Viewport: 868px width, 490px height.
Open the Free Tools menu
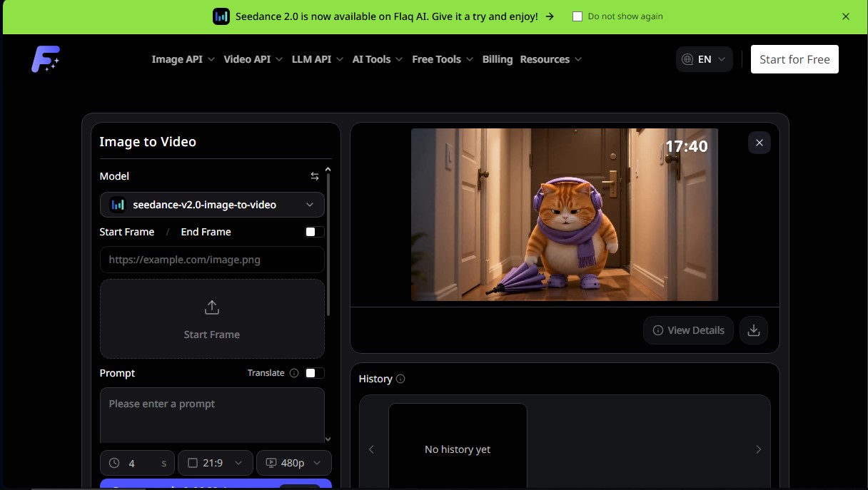pyautogui.click(x=443, y=59)
